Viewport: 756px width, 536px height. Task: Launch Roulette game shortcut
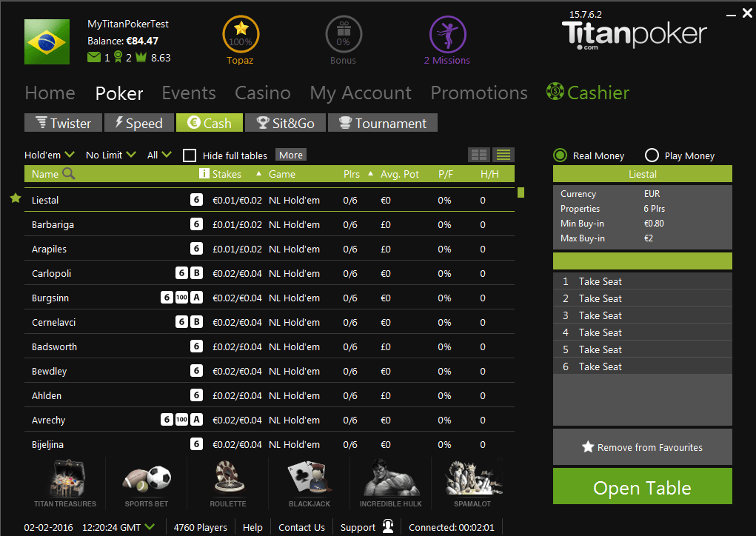click(x=227, y=483)
